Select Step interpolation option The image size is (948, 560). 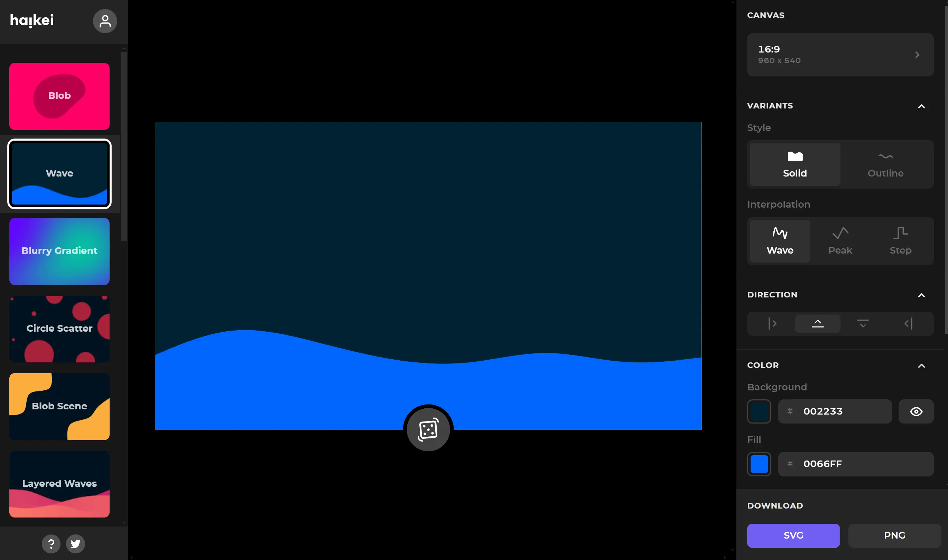tap(900, 241)
